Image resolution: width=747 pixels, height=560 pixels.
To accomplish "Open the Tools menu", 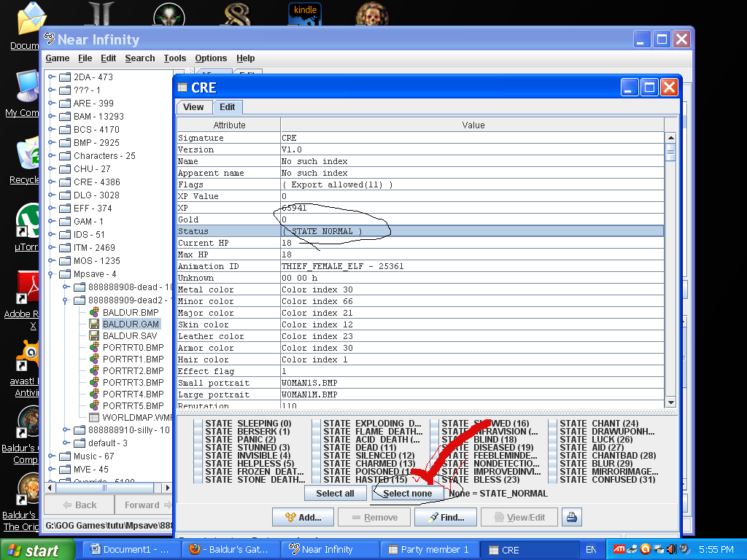I will pyautogui.click(x=174, y=58).
